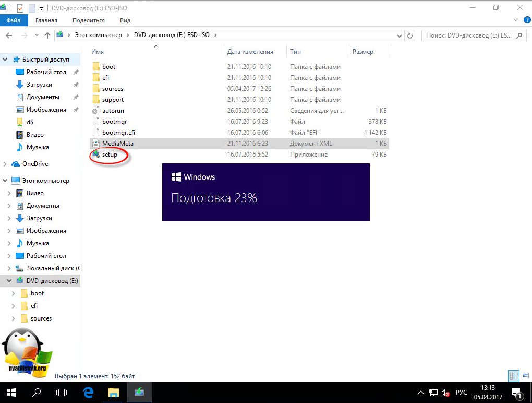Switch to details view layout
Screen dimensions: 532x403
513,376
